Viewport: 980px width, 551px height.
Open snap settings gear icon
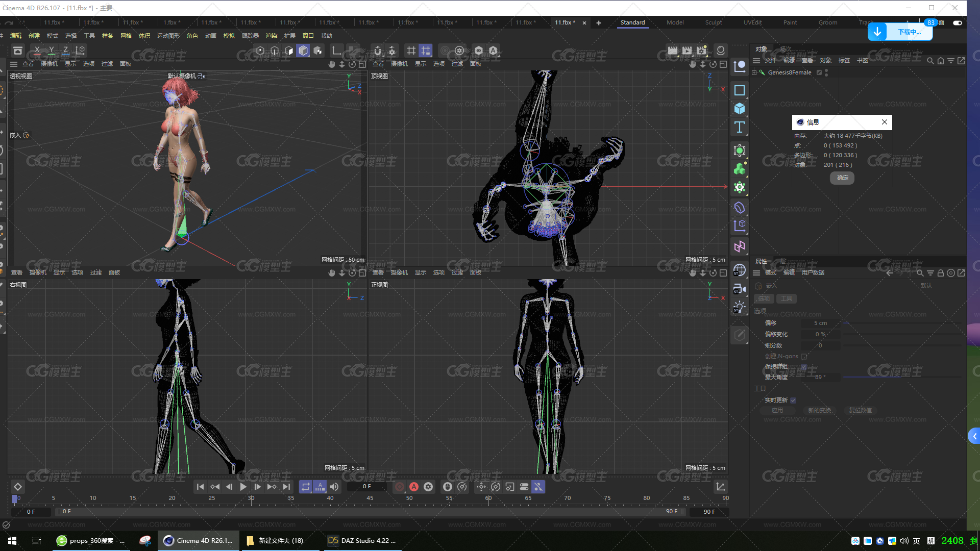[x=392, y=51]
